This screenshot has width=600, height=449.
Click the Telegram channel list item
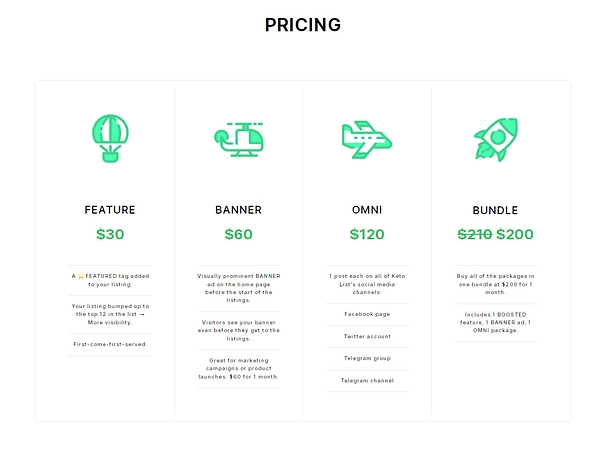(x=367, y=381)
